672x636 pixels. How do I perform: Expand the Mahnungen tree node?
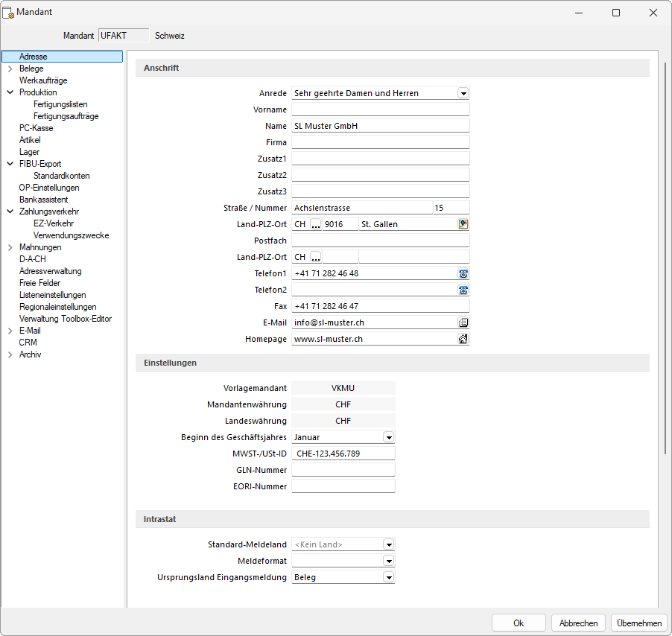tap(10, 247)
